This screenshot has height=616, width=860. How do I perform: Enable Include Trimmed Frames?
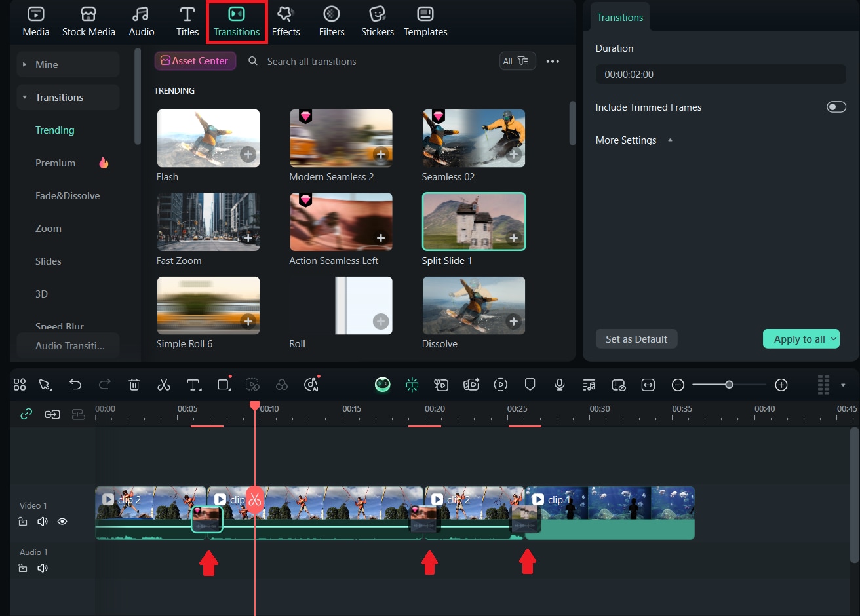tap(836, 107)
